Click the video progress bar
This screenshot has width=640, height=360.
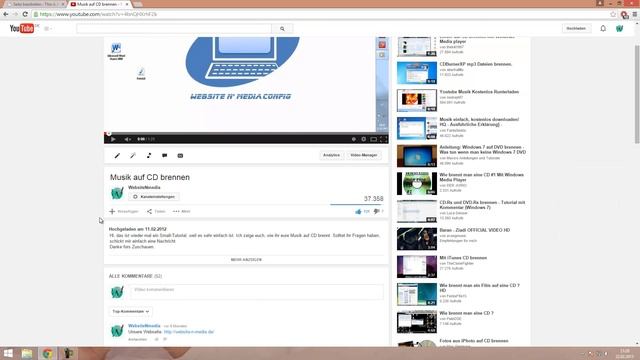246,133
